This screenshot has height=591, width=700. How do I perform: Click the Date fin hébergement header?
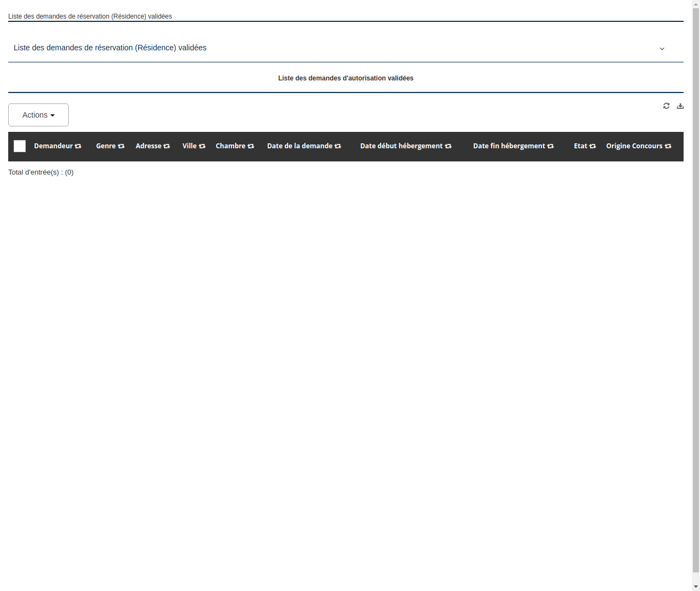[x=509, y=146]
